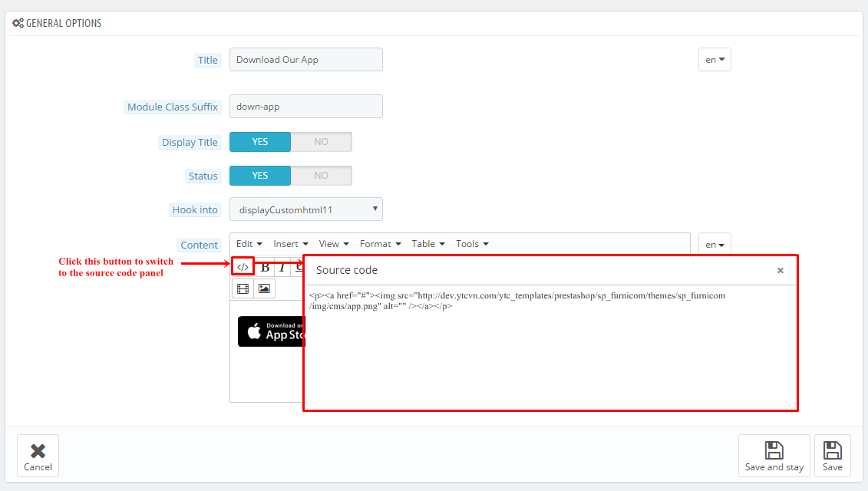Set Status to NO
The height and width of the screenshot is (491, 868).
coord(321,176)
